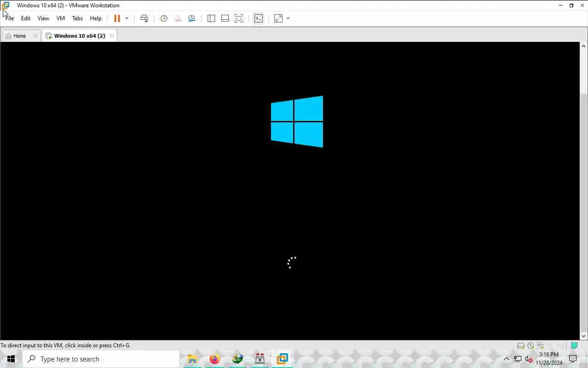This screenshot has width=588, height=368.
Task: Show hidden system tray icons
Action: click(507, 359)
